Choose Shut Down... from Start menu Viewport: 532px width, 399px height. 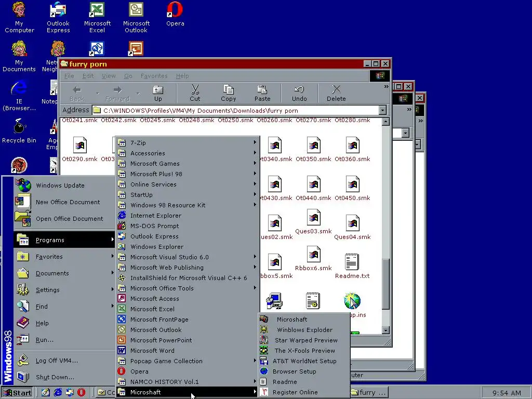[64, 377]
